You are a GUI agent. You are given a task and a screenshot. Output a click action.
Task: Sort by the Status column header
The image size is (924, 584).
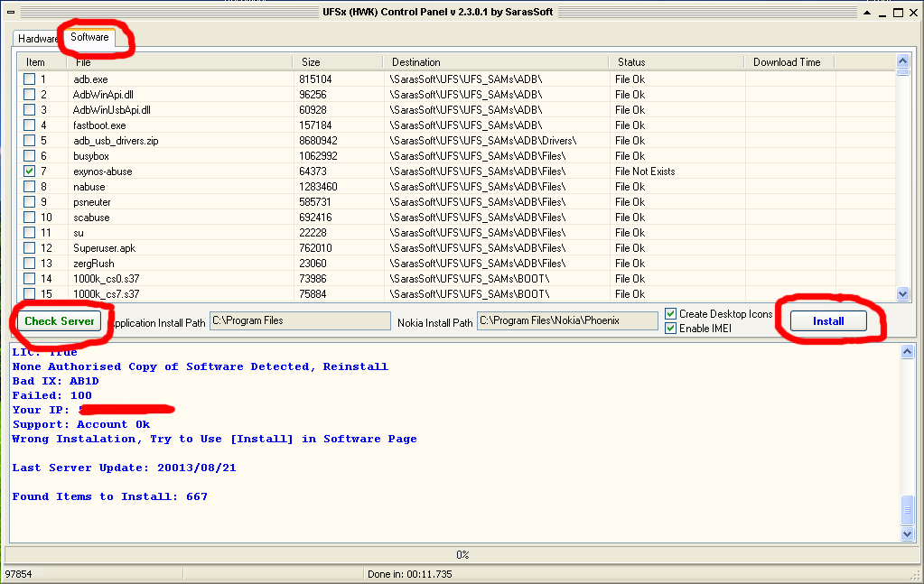click(677, 61)
